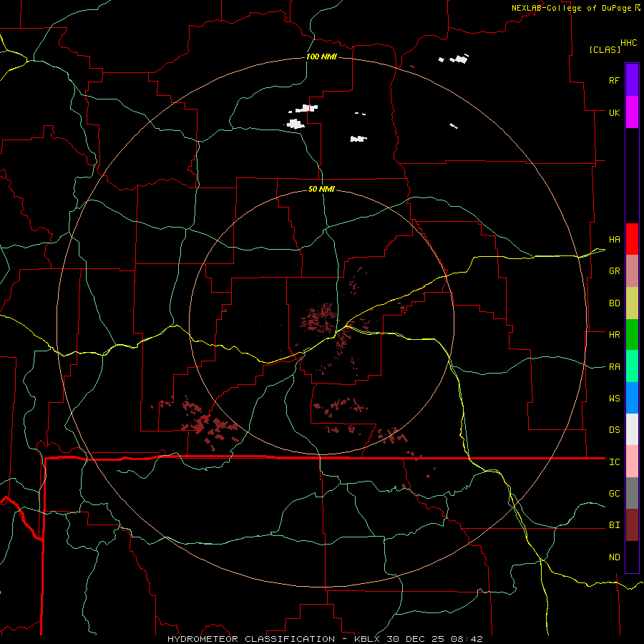Click the DS white legend swatch
Screen dimensions: 644x644
coord(632,429)
